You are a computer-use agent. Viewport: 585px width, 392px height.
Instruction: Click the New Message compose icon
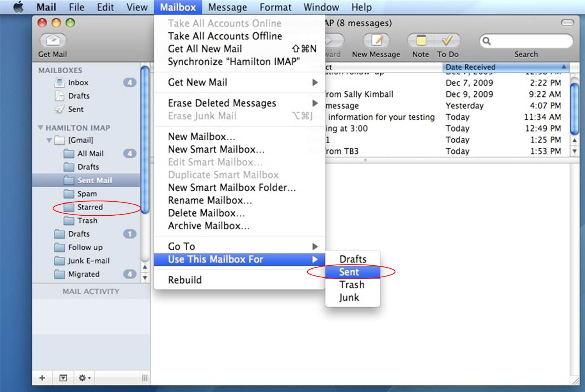(377, 40)
